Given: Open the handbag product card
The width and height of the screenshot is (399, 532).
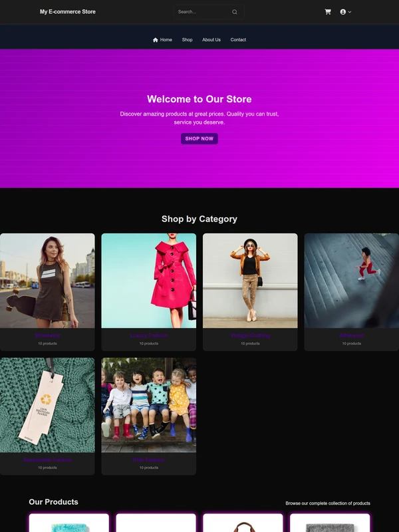Looking at the screenshot, I should 243,523.
